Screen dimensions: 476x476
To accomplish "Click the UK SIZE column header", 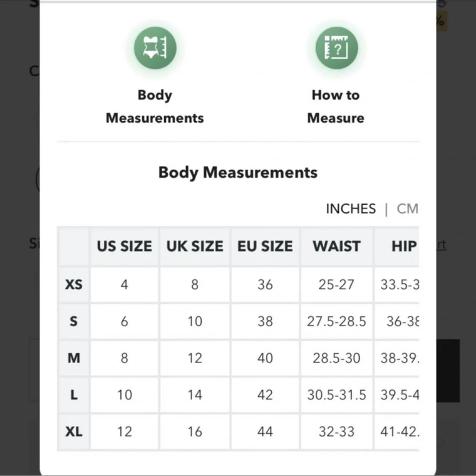I will click(x=195, y=246).
